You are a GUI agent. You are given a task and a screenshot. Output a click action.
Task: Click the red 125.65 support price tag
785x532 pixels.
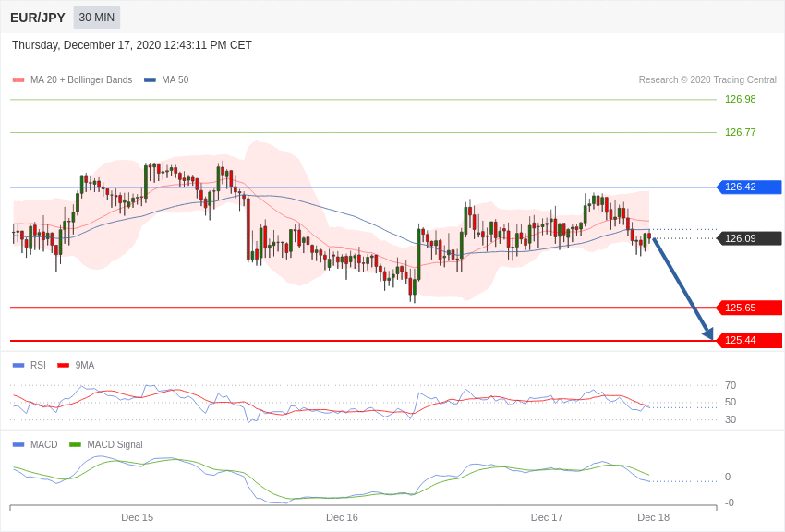750,308
